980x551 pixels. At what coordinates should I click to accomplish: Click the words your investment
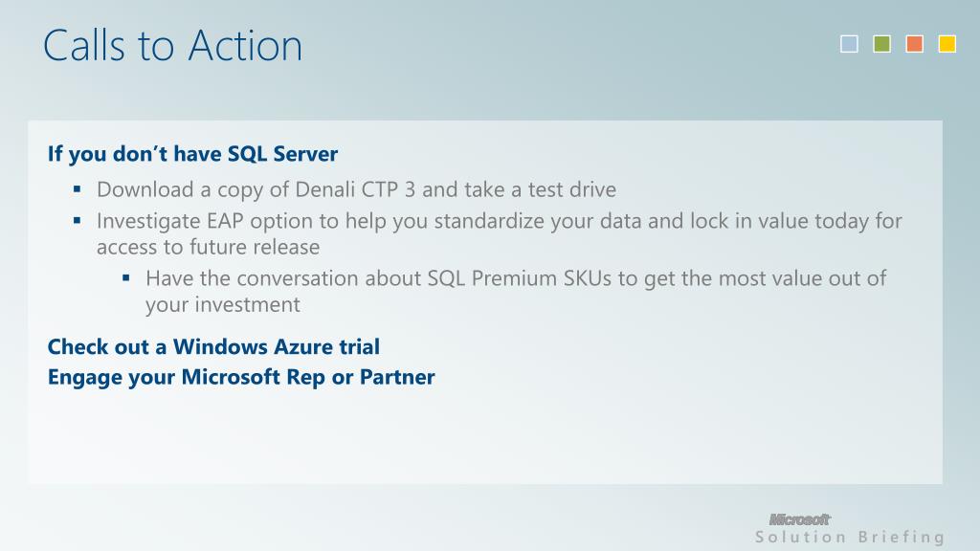(x=222, y=305)
